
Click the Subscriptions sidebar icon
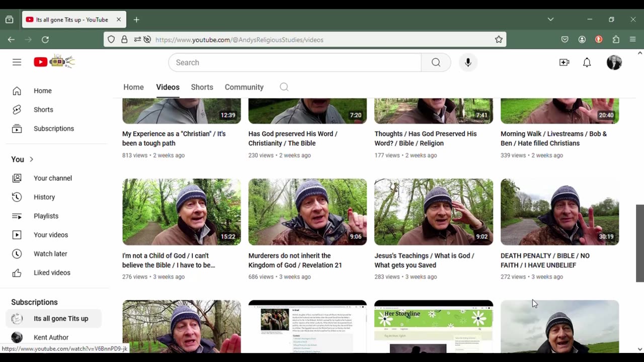point(17,129)
